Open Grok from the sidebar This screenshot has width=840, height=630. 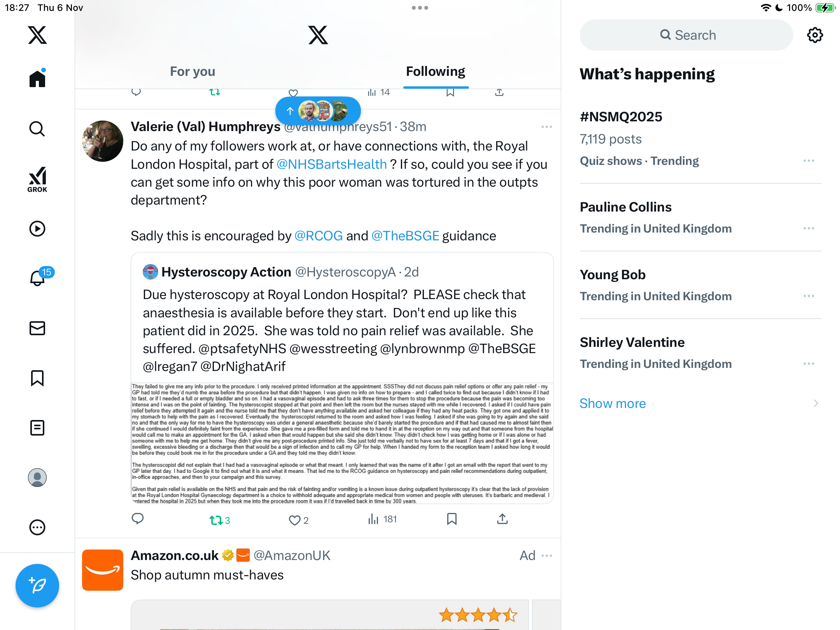point(37,180)
